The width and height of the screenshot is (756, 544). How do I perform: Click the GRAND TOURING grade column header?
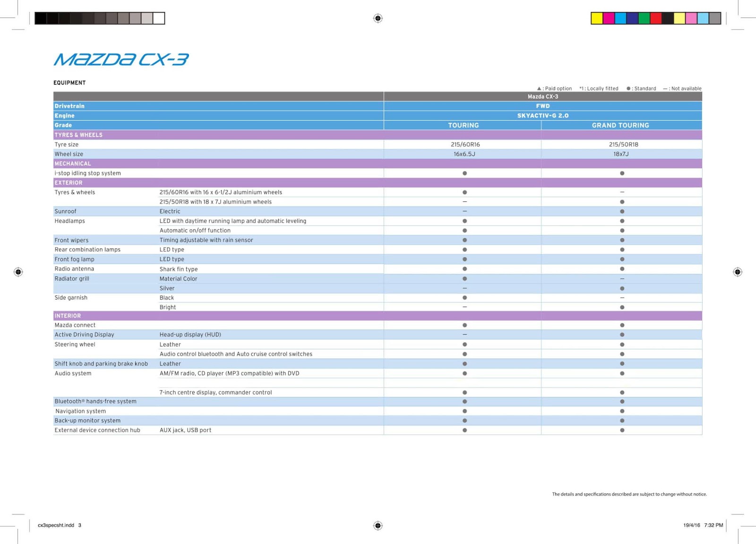[620, 125]
